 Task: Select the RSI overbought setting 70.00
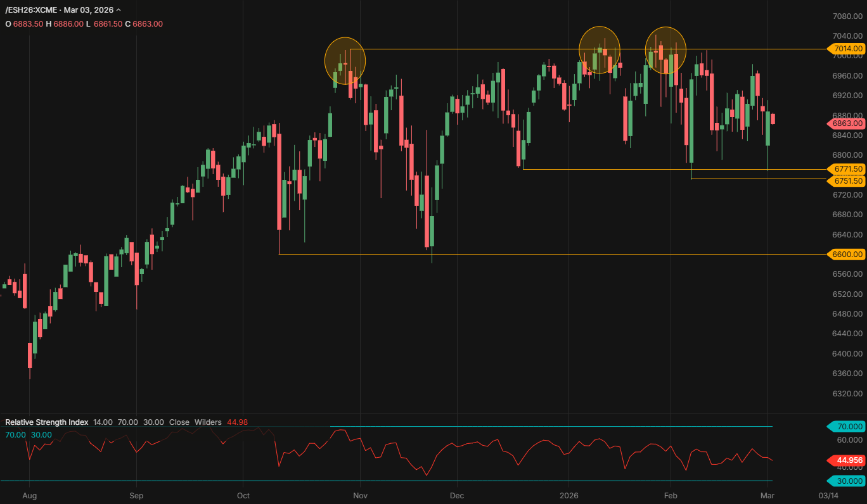point(127,422)
